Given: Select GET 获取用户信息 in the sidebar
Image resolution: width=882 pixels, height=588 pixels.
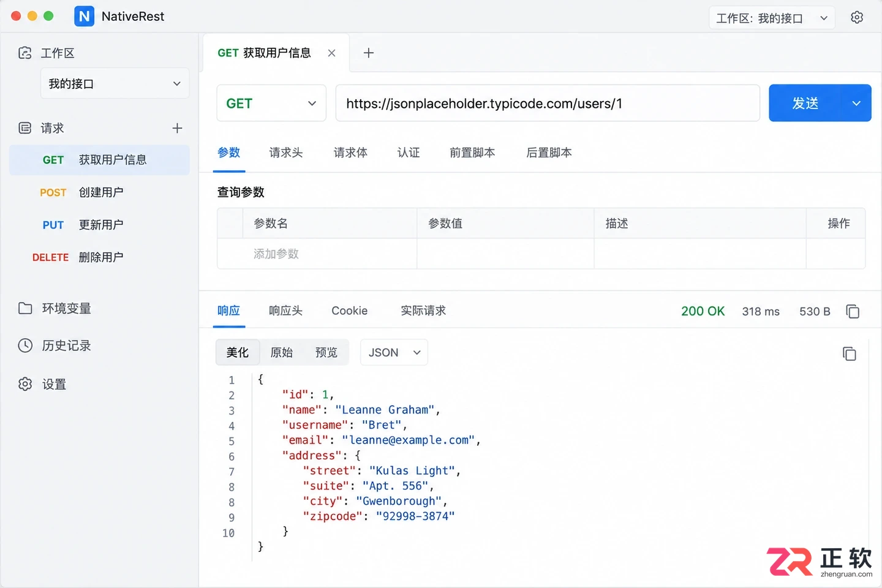Looking at the screenshot, I should [99, 160].
